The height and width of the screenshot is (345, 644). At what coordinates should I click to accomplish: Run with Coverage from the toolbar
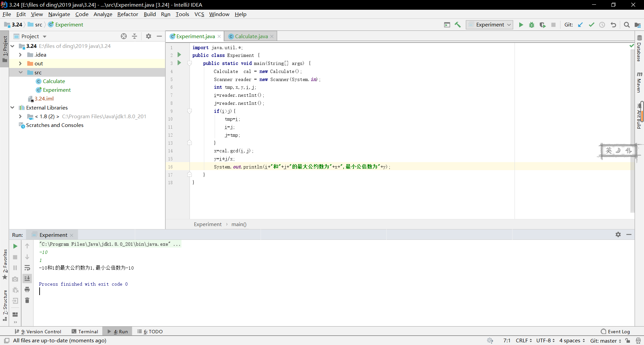[542, 25]
